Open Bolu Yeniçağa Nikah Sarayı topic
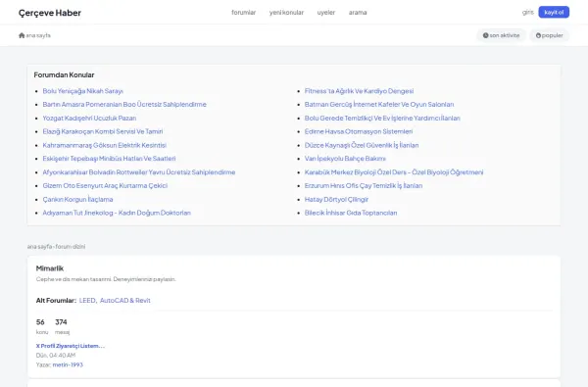 83,91
